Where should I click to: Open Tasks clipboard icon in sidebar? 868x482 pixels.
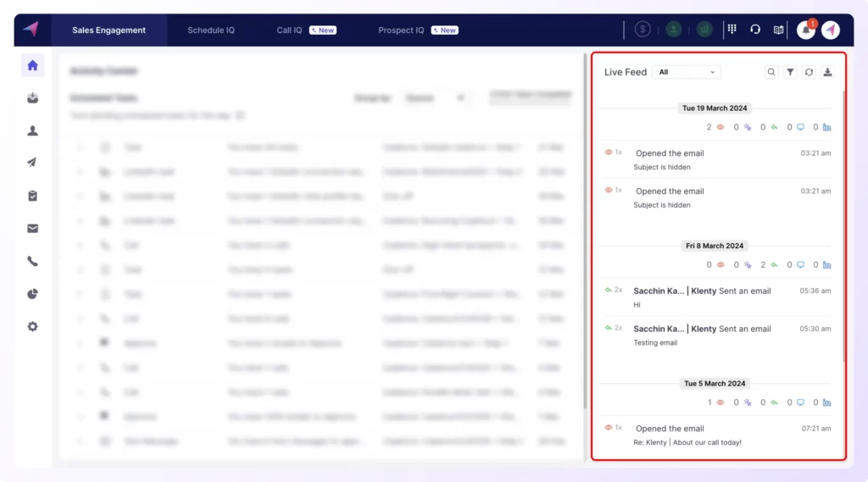pyautogui.click(x=33, y=196)
